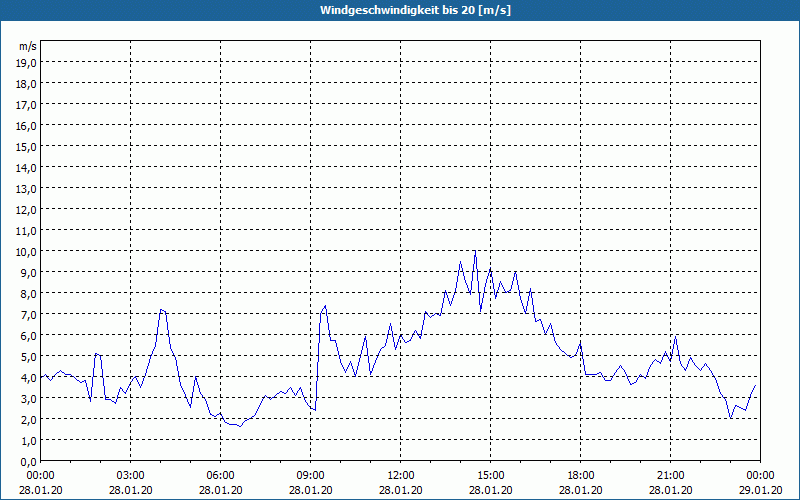Screen dimensions: 800x500
Task: Select the '19,0' y-axis label
Action: click(27, 62)
